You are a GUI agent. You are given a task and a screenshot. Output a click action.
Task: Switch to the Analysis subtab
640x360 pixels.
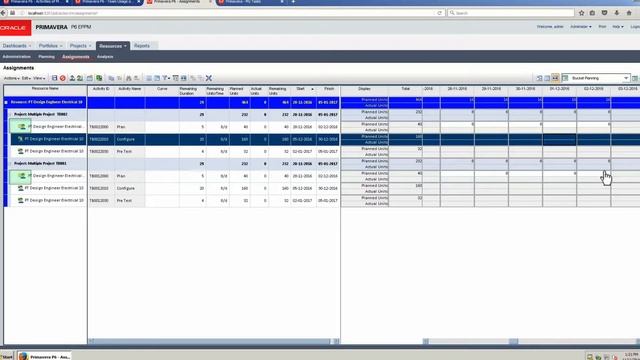[105, 57]
